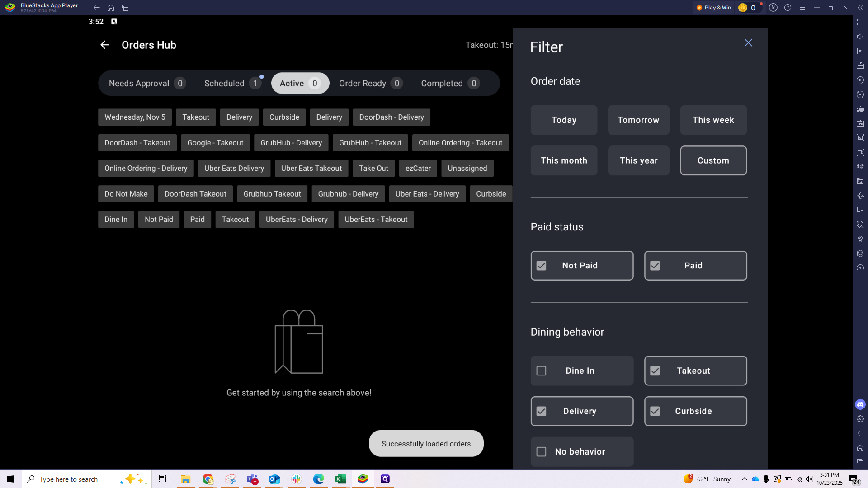Open BlueStacks volume control icon
The width and height of the screenshot is (868, 488).
click(x=860, y=37)
